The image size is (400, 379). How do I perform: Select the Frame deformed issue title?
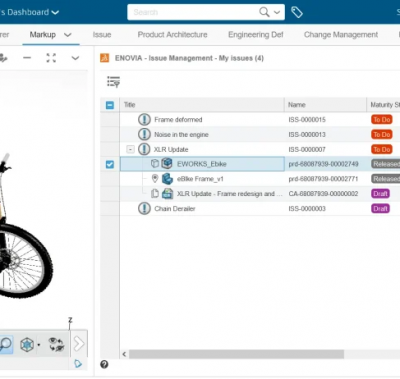178,120
